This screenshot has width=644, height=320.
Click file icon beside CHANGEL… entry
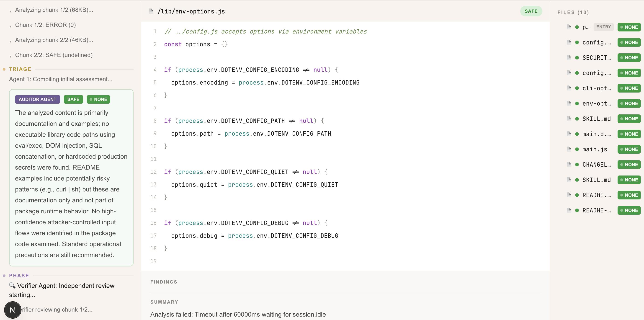coord(569,164)
